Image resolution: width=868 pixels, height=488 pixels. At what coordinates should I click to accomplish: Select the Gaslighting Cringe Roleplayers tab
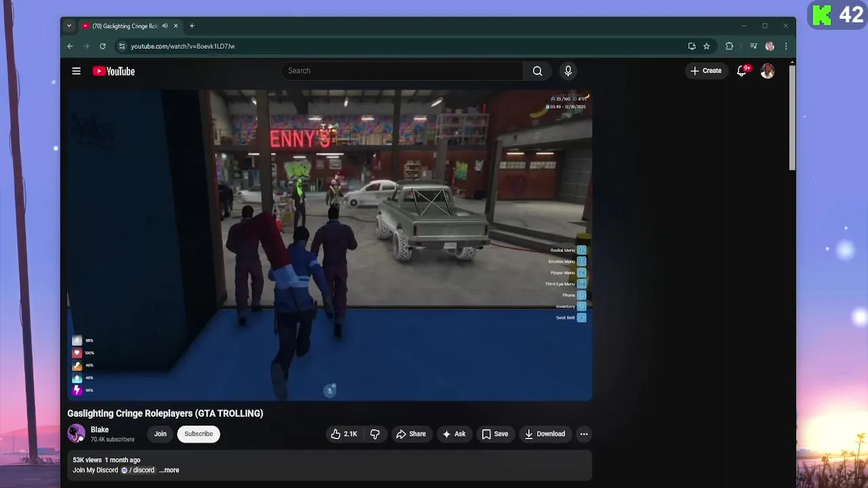[125, 26]
